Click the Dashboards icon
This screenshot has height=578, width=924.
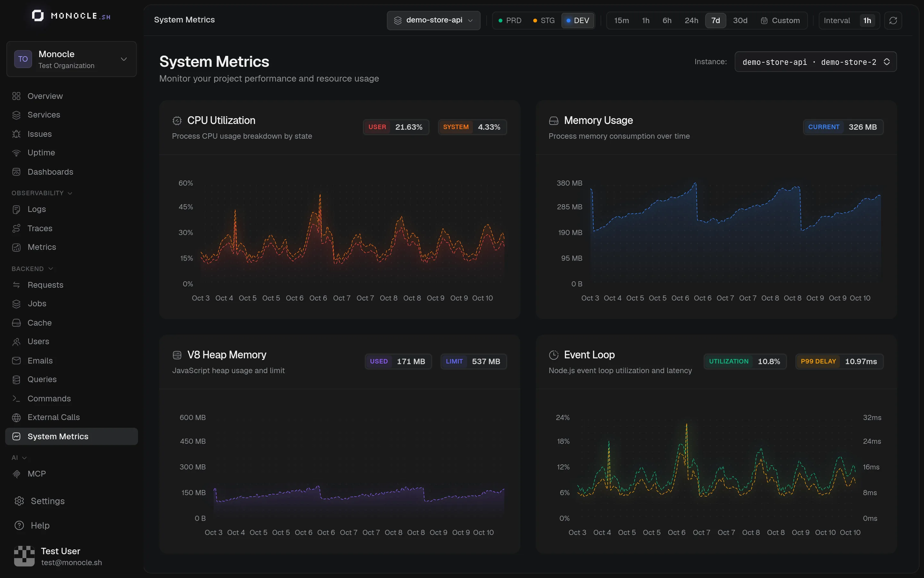click(x=16, y=172)
